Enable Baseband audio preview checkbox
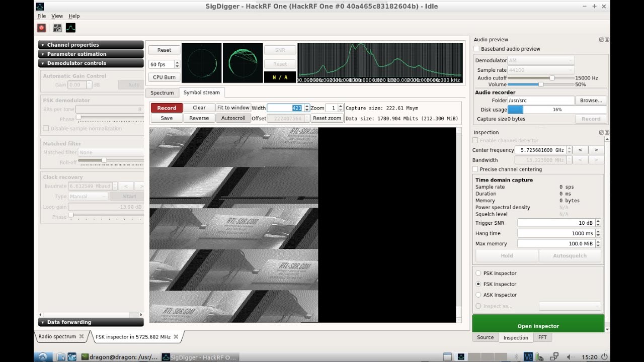This screenshot has width=644, height=362. pos(476,49)
